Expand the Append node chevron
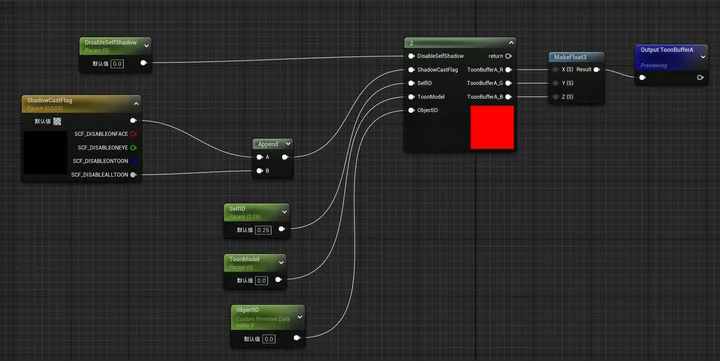The image size is (720, 361). click(288, 144)
